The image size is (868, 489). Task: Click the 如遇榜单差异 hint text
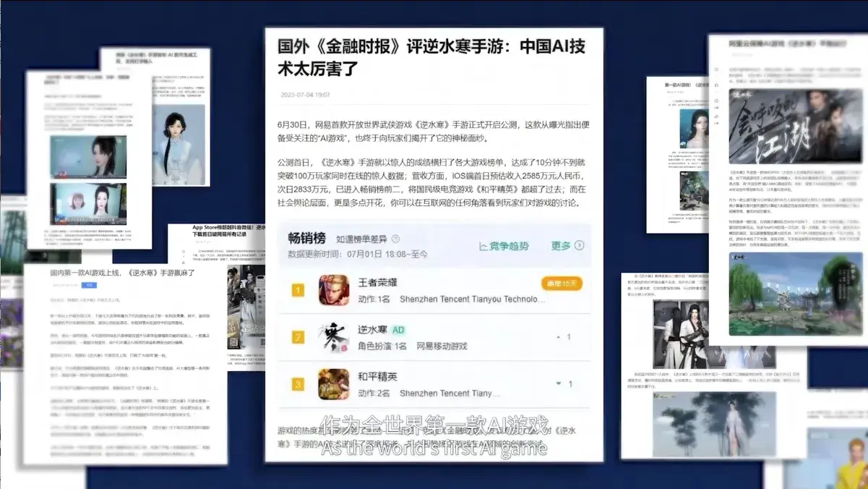coord(361,239)
